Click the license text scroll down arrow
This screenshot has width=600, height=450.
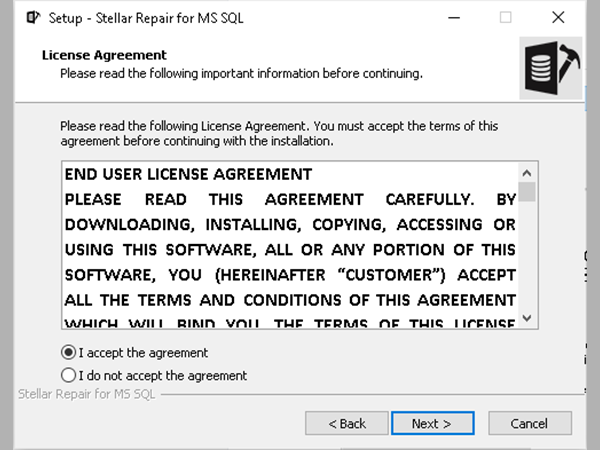tap(527, 318)
